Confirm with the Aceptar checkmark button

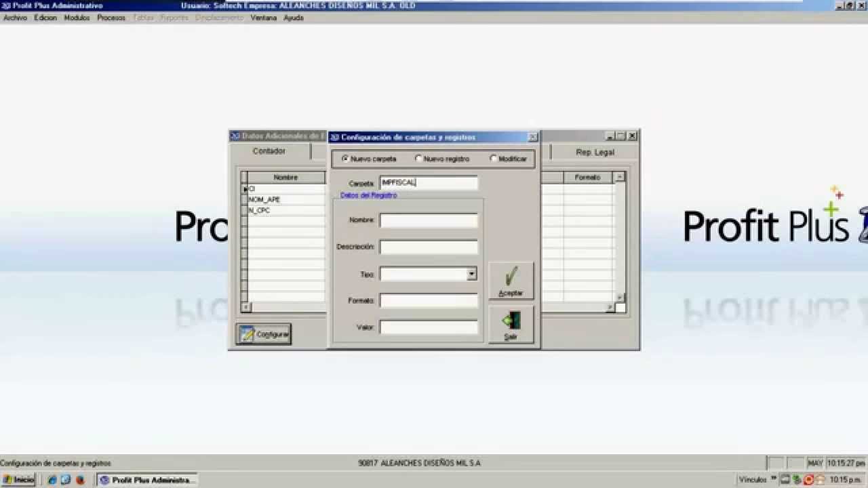[511, 281]
